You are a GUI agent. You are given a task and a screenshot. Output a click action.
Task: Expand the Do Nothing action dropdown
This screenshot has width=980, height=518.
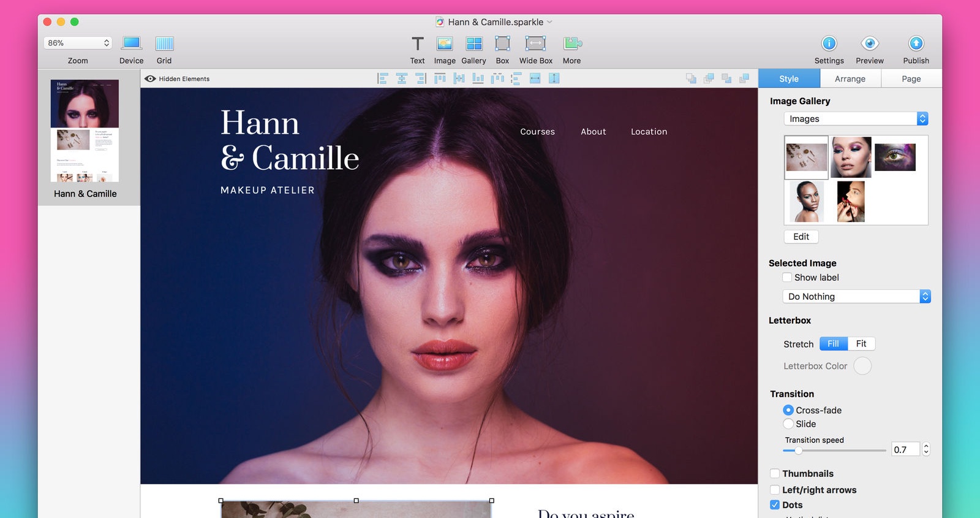(856, 297)
